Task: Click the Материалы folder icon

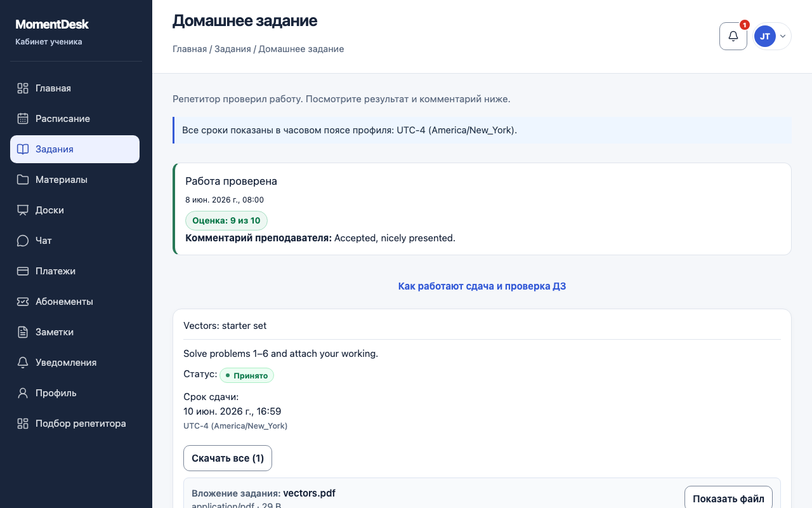Action: tap(23, 180)
